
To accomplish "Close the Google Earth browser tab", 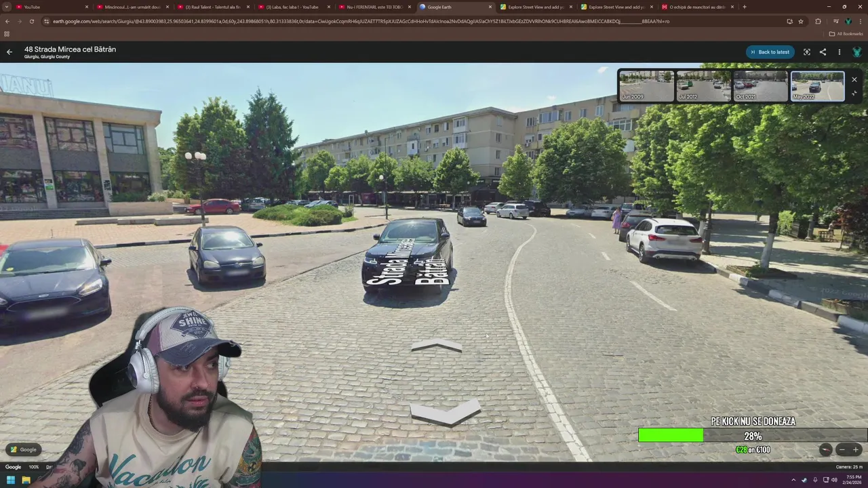I will (490, 7).
